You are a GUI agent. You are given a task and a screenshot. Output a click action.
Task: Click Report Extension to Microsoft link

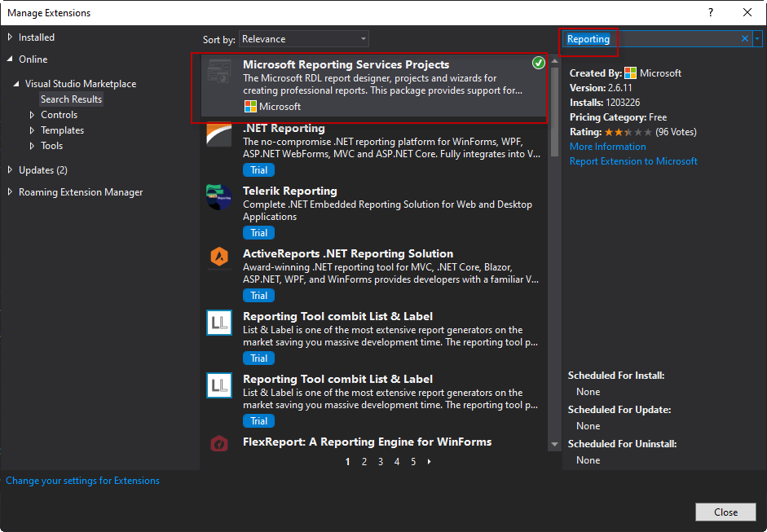[633, 161]
